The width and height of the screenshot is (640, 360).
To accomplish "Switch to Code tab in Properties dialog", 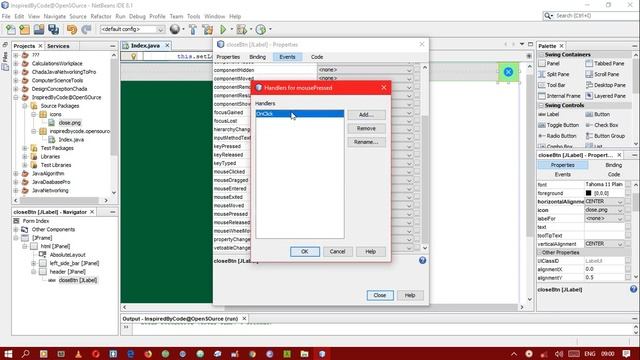I will pos(317,57).
